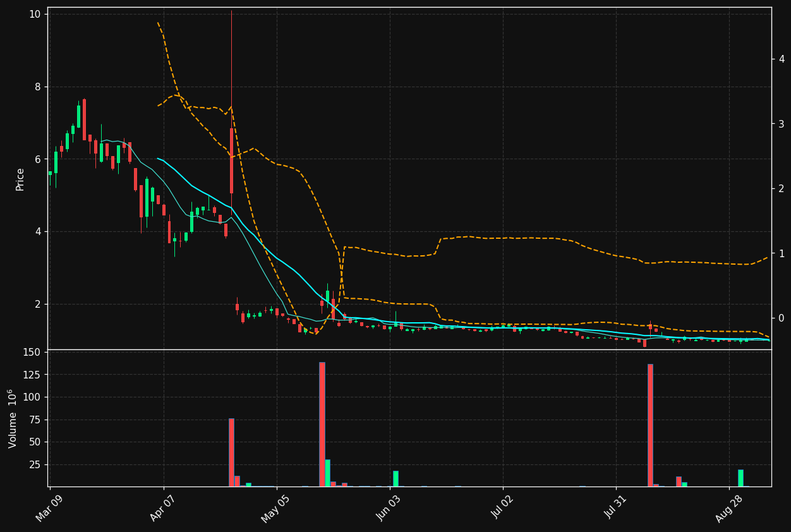Click the Jul 02 date label
Screen dimensions: 791x532
click(503, 508)
